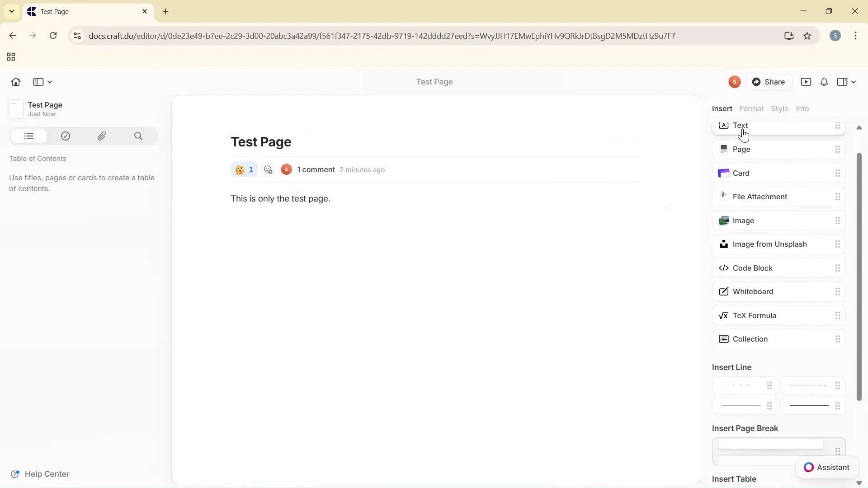Viewport: 868px width, 488px height.
Task: Switch to the Format tab
Action: point(751,108)
